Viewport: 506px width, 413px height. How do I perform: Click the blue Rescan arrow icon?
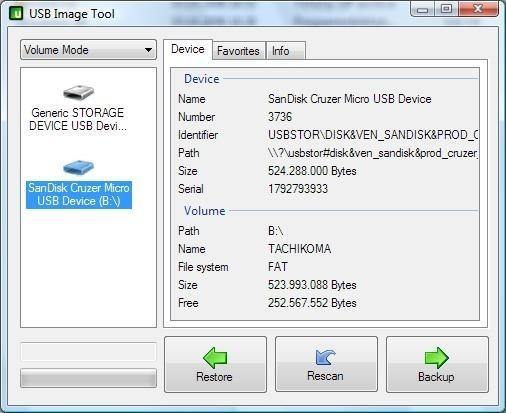[325, 357]
